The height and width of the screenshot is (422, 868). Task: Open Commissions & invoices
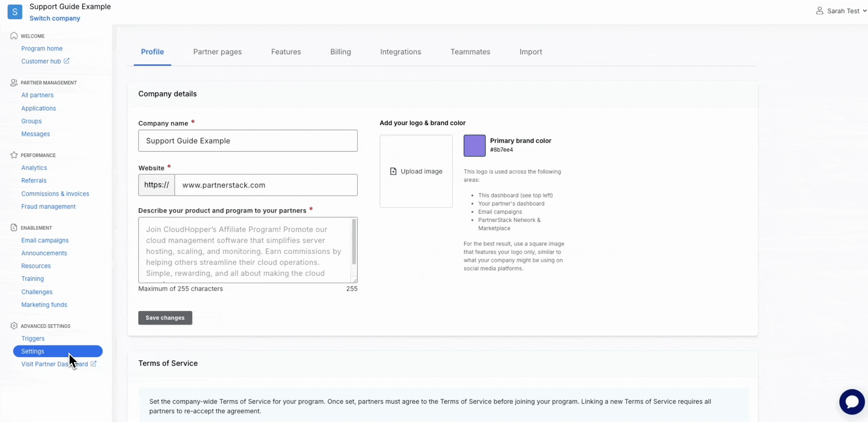tap(55, 194)
